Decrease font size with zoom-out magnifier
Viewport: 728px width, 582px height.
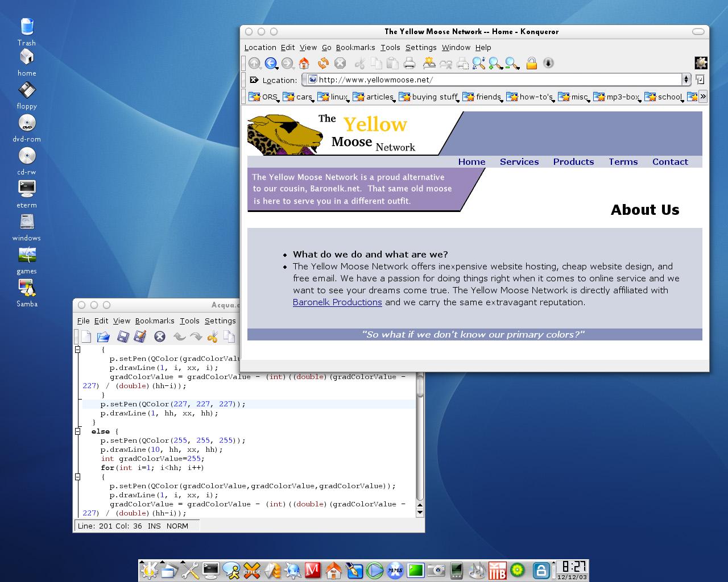[x=512, y=63]
